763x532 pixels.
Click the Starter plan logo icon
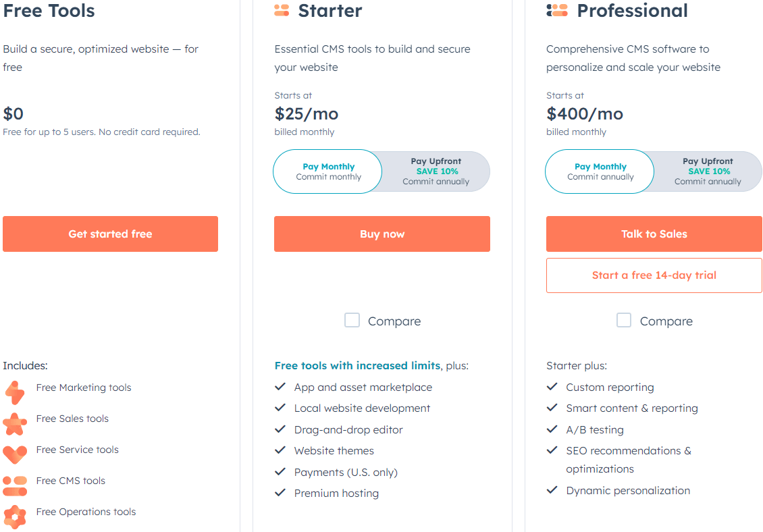(x=282, y=11)
